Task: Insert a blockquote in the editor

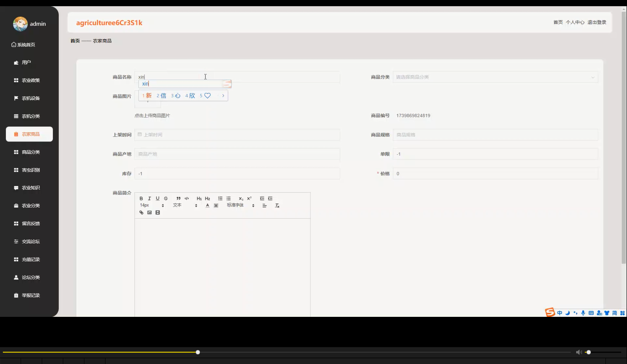Action: pos(178,199)
